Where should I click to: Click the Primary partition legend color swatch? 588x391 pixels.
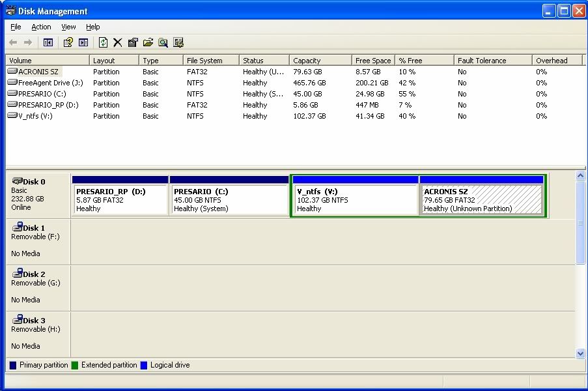click(13, 365)
